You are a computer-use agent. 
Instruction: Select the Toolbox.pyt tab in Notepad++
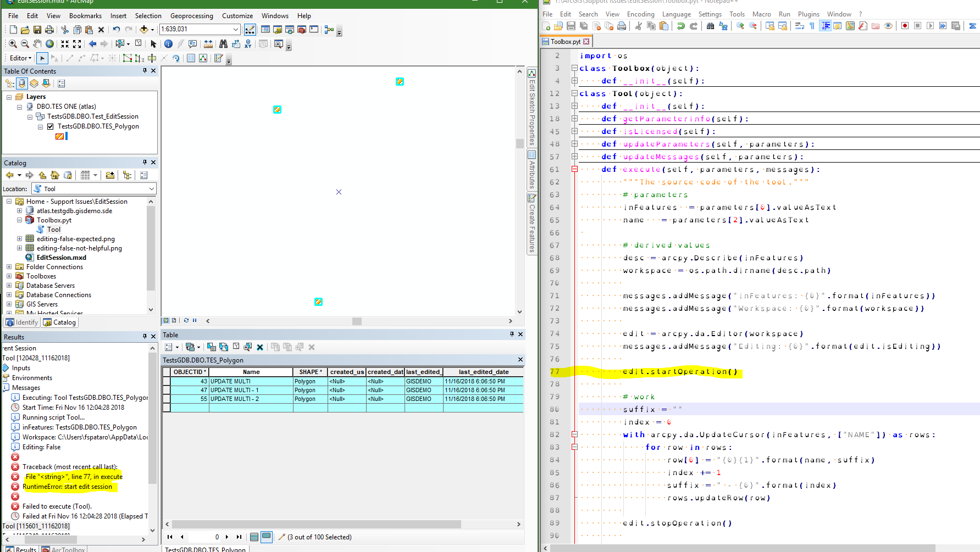(566, 41)
